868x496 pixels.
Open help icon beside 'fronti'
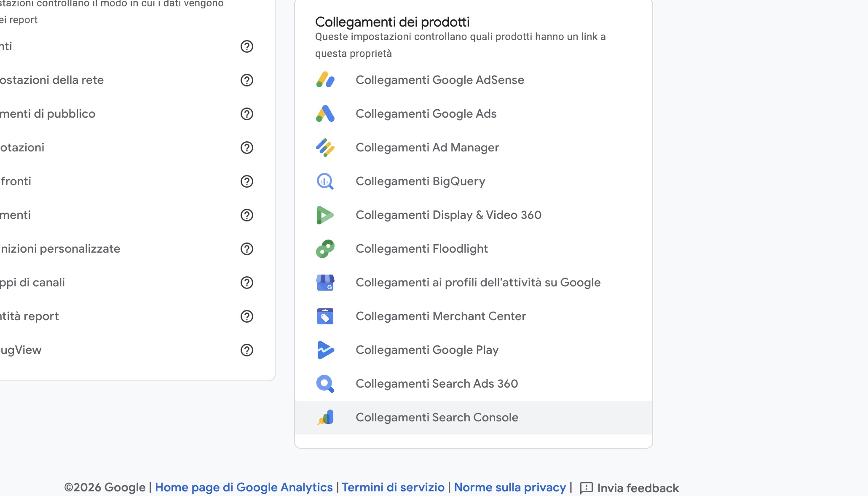(247, 181)
